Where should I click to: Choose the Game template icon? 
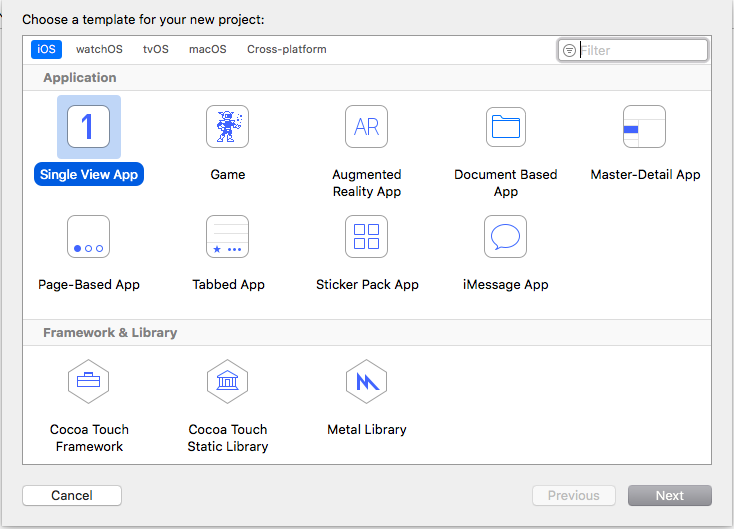pyautogui.click(x=228, y=126)
